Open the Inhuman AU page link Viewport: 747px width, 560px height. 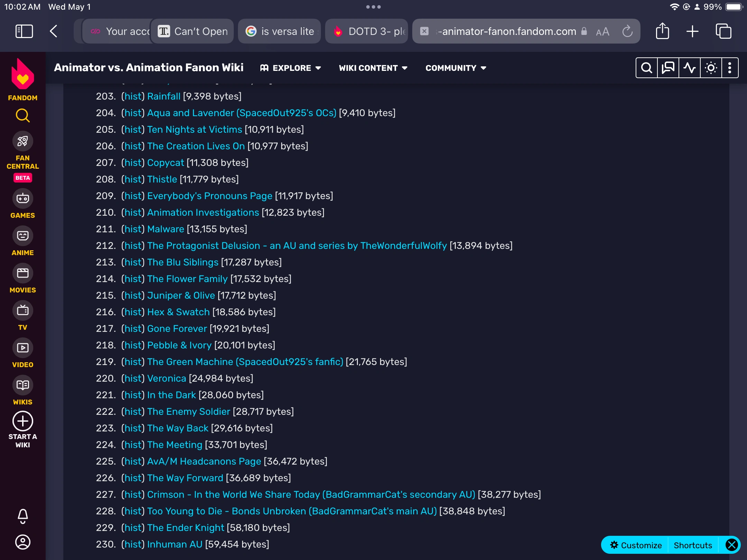pos(175,544)
